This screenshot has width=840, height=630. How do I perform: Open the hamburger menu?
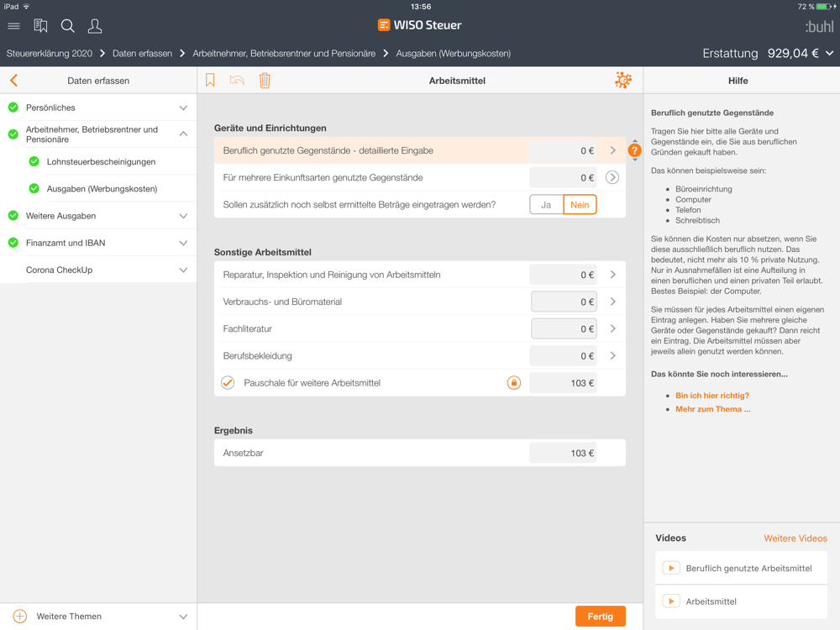tap(13, 26)
